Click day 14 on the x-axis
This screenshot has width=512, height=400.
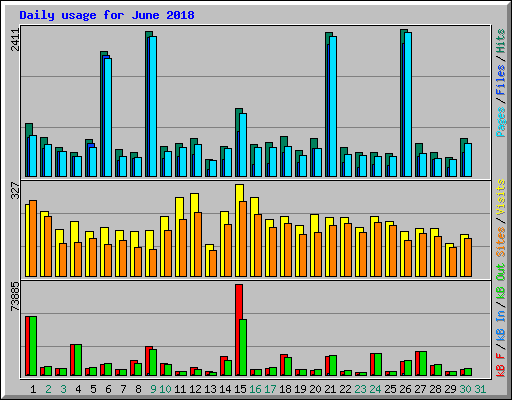[225, 389]
